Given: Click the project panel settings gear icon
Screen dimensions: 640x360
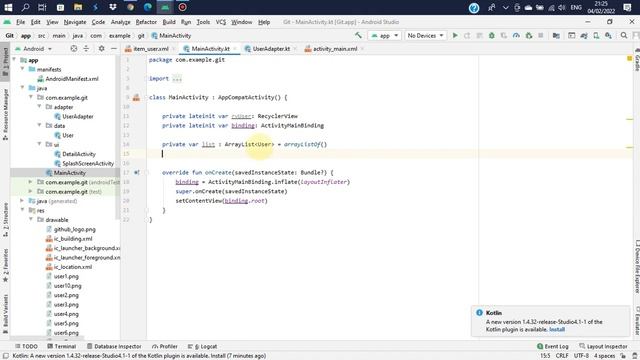Looking at the screenshot, I should (101, 49).
